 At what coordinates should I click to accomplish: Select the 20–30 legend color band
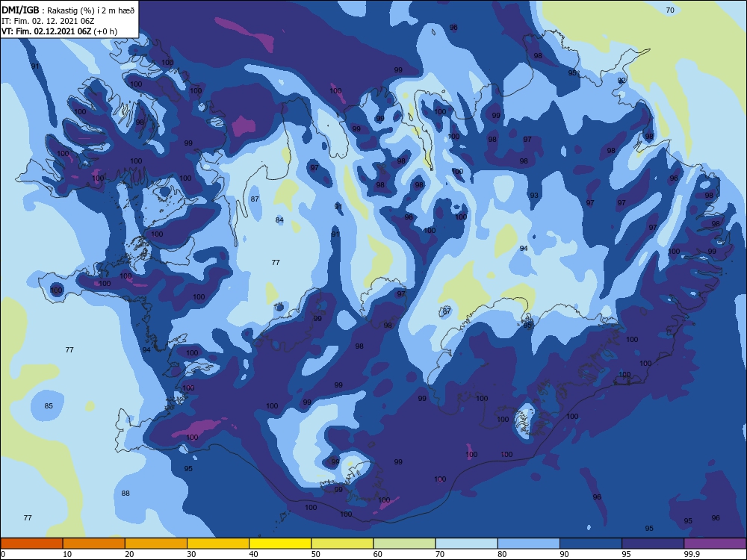coord(156,544)
